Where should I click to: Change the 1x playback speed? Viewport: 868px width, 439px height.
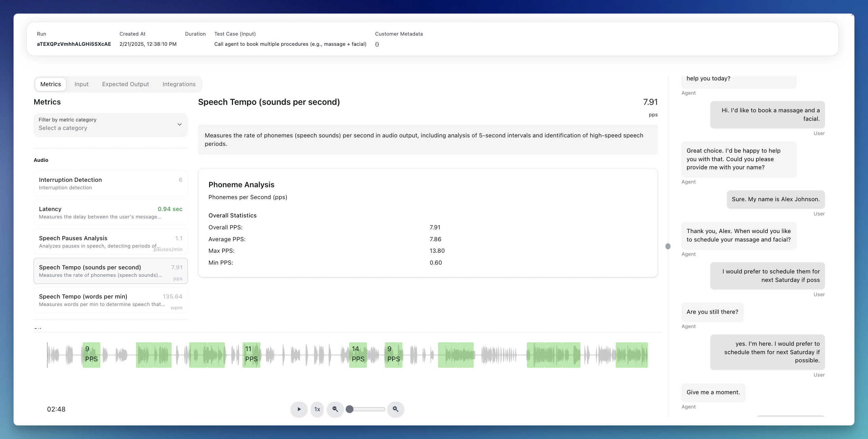pyautogui.click(x=317, y=409)
